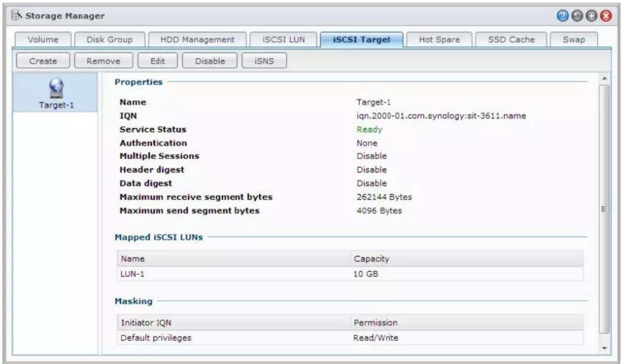
Task: Open iSNS settings button
Action: click(x=264, y=61)
